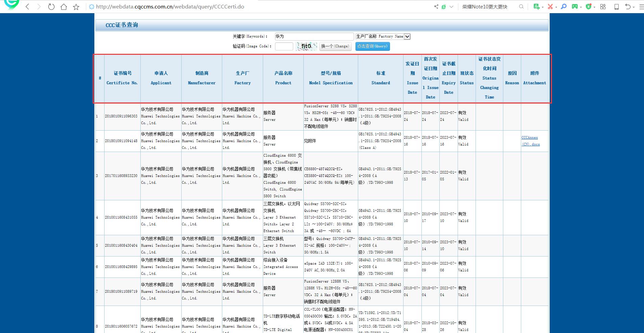
Task: Go forward with the forward arrow
Action: [39, 7]
